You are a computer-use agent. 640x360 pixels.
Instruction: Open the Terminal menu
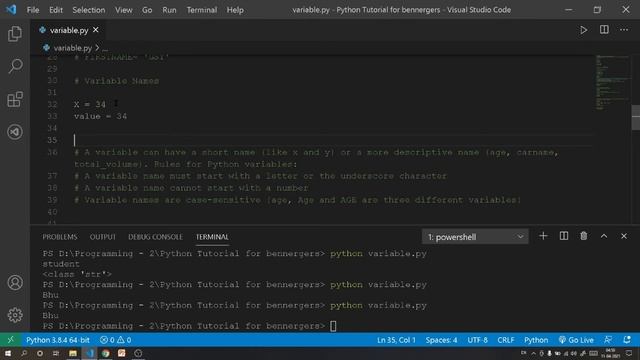pyautogui.click(x=202, y=10)
